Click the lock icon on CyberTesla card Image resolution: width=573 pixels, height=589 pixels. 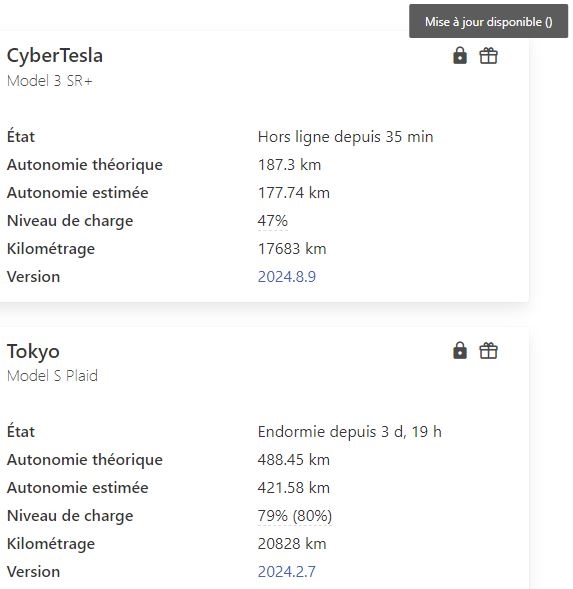460,56
